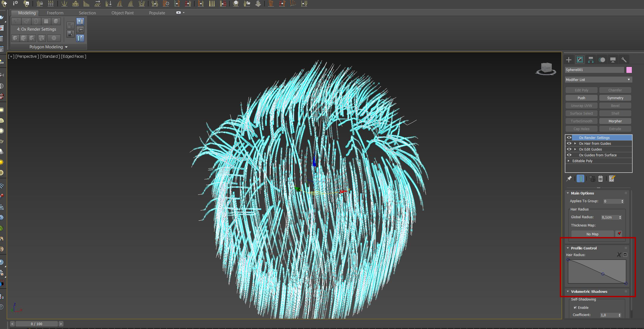Toggle Show End Result icon

tap(580, 179)
